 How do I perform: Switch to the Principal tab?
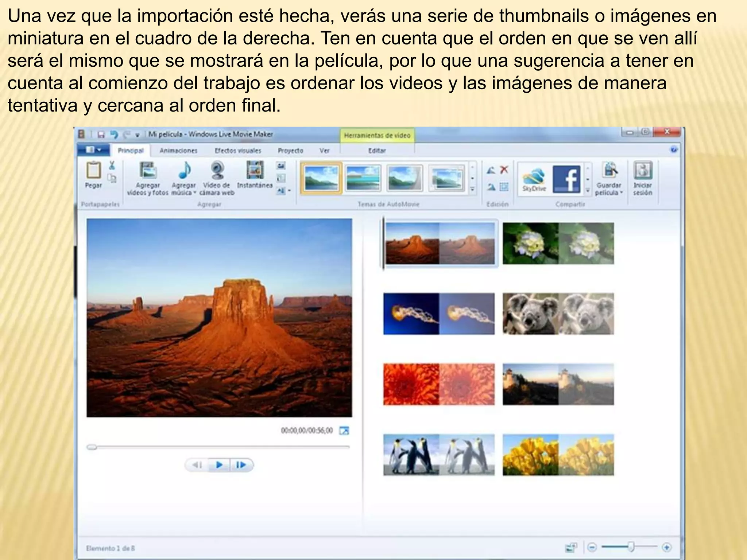pos(131,151)
